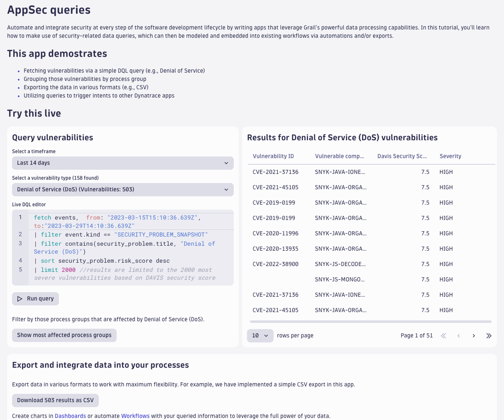The width and height of the screenshot is (504, 420).
Task: Click the Vulnerable component column header
Action: (x=340, y=156)
